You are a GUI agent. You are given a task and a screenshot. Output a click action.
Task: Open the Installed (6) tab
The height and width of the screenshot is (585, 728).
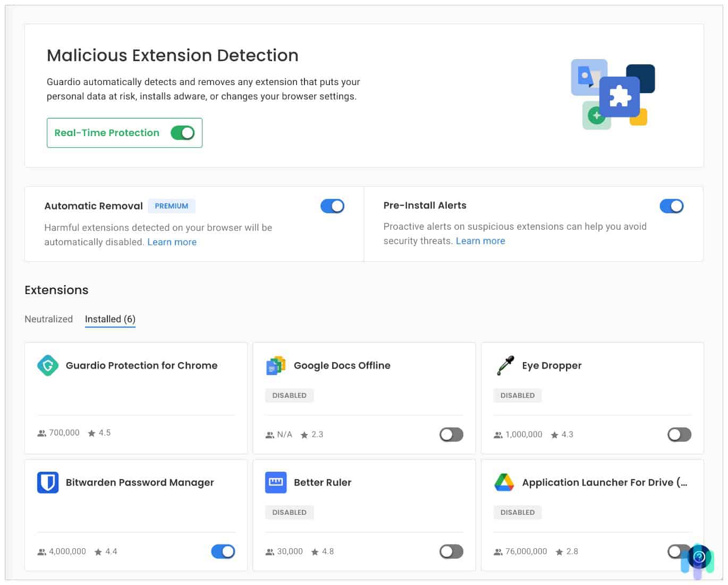110,319
